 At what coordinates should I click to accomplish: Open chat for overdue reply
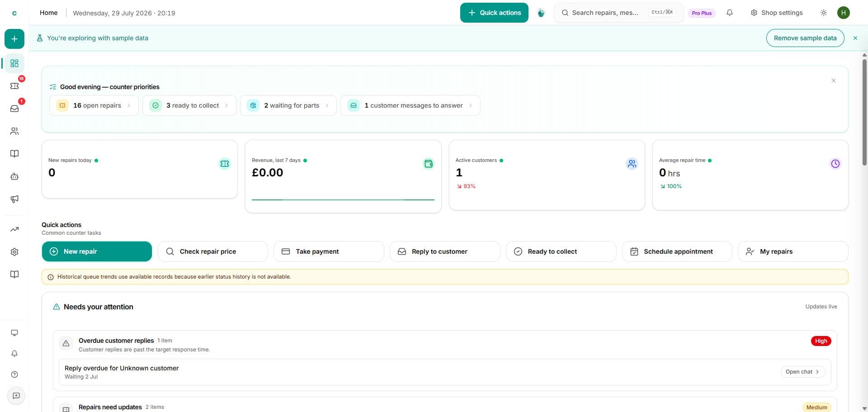pyautogui.click(x=803, y=372)
